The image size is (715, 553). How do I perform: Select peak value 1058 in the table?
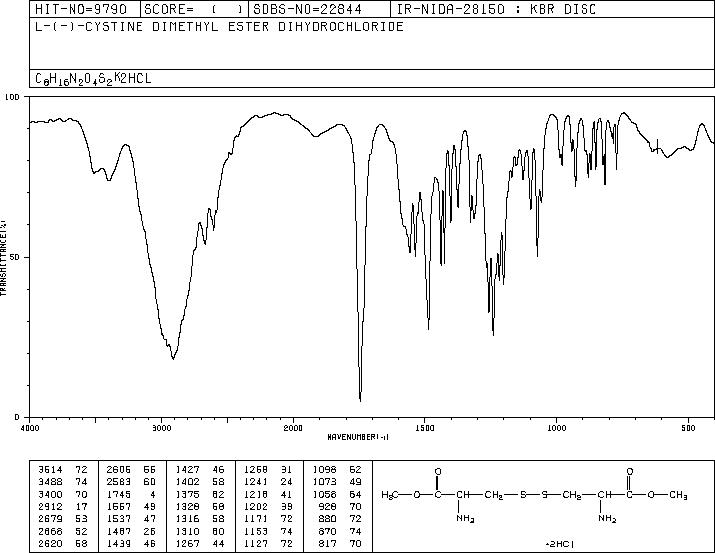pos(324,494)
